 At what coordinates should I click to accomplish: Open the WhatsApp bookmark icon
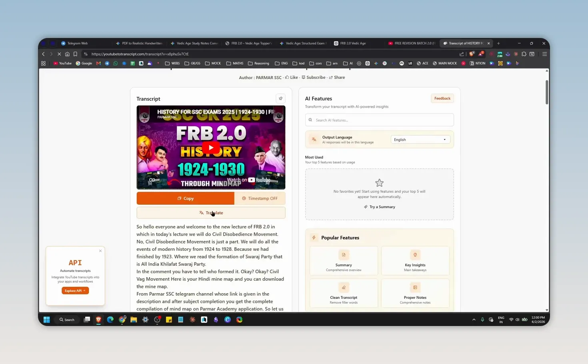[116, 63]
